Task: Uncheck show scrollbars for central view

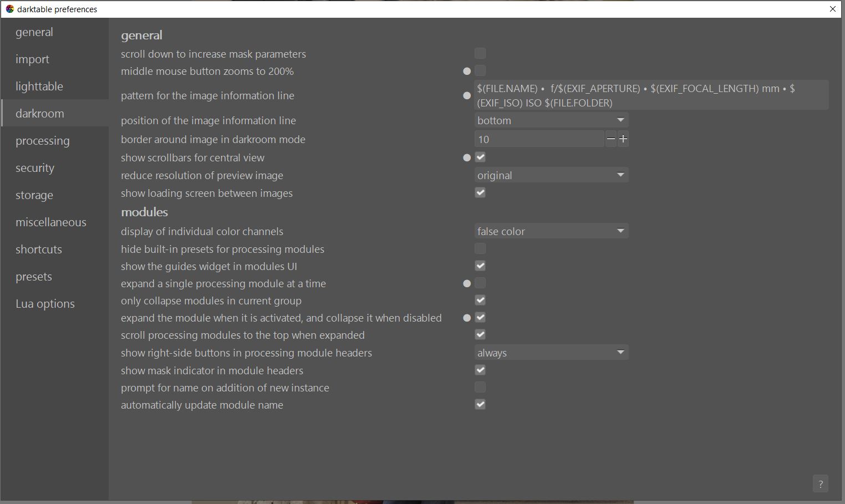Action: pyautogui.click(x=480, y=157)
